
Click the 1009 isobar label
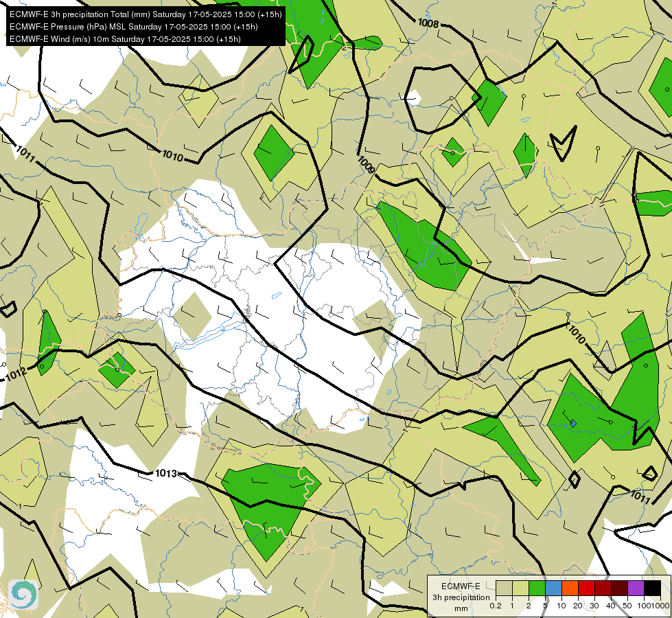pyautogui.click(x=367, y=165)
